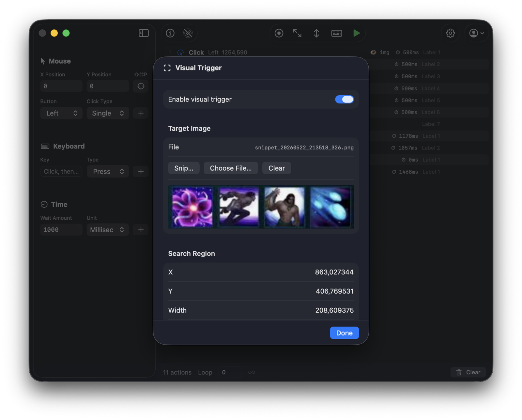Click Label 7 in action list
Image resolution: width=522 pixels, height=420 pixels.
pos(431,124)
